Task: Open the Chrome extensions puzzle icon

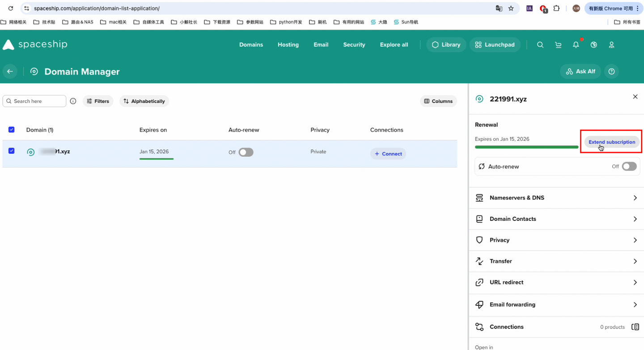Action: [557, 8]
